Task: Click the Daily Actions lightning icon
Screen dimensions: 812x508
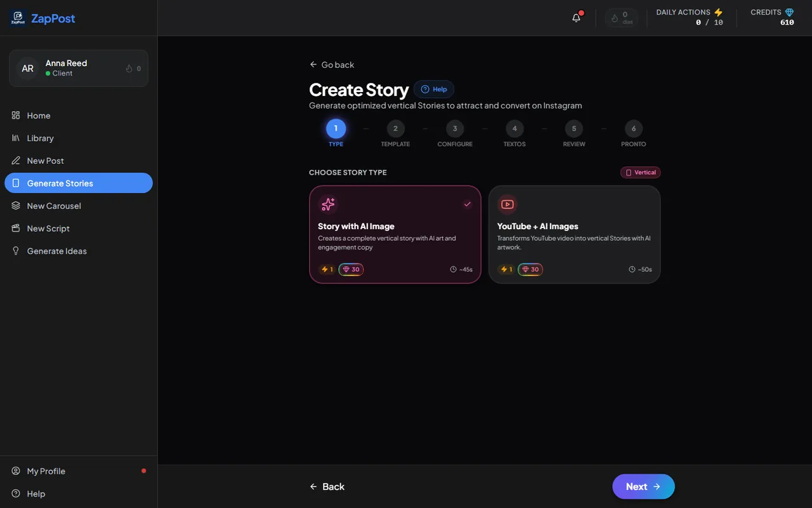Action: point(718,12)
